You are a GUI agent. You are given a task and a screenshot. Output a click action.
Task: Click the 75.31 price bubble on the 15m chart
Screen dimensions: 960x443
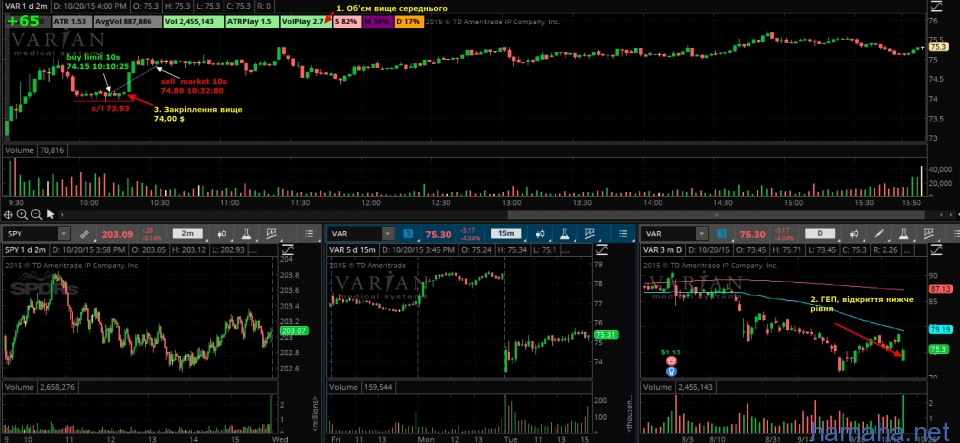tap(604, 335)
